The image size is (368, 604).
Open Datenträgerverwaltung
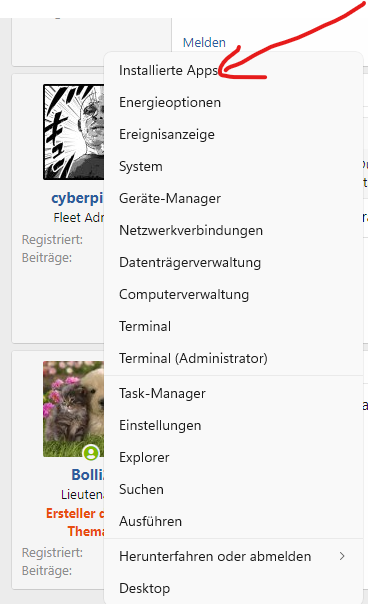pos(233,262)
